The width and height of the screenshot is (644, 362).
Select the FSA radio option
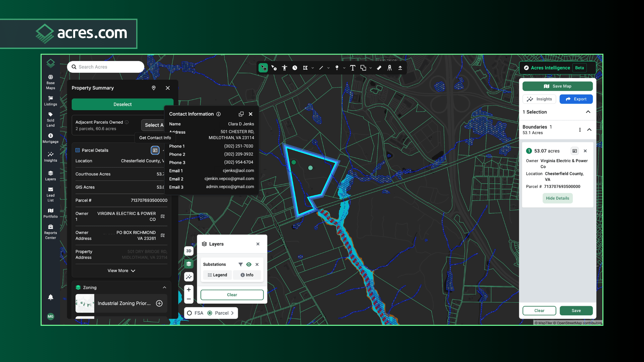click(190, 313)
